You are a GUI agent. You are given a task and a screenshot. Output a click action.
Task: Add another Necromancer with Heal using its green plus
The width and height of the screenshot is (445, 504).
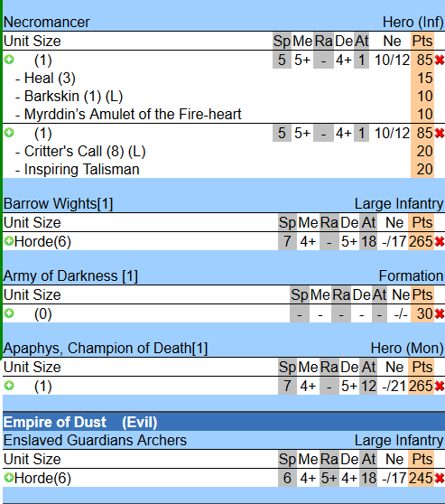(x=9, y=60)
